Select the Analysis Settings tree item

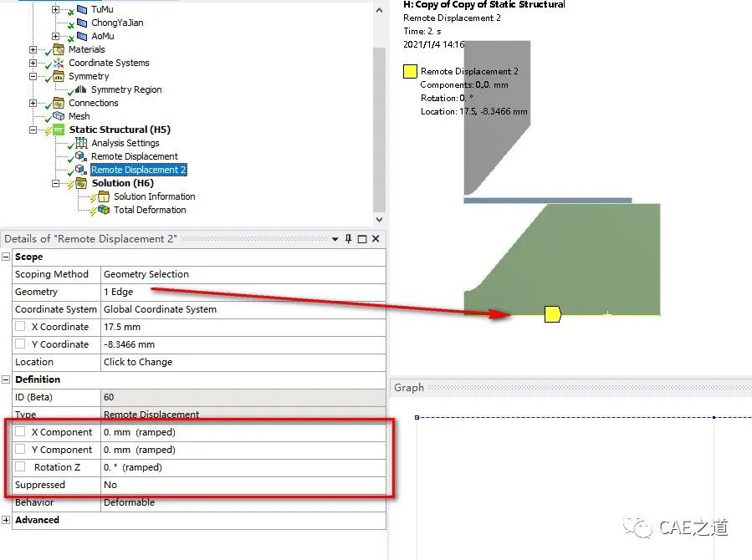(125, 143)
